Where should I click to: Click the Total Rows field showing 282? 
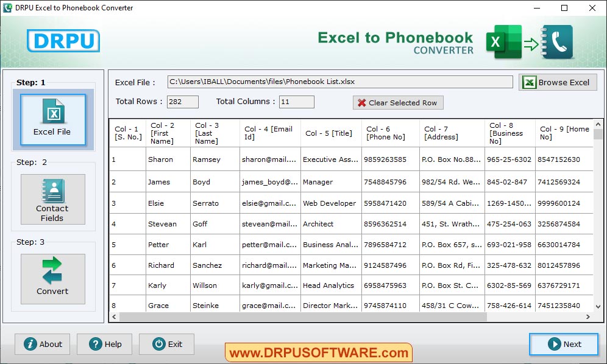coord(183,102)
